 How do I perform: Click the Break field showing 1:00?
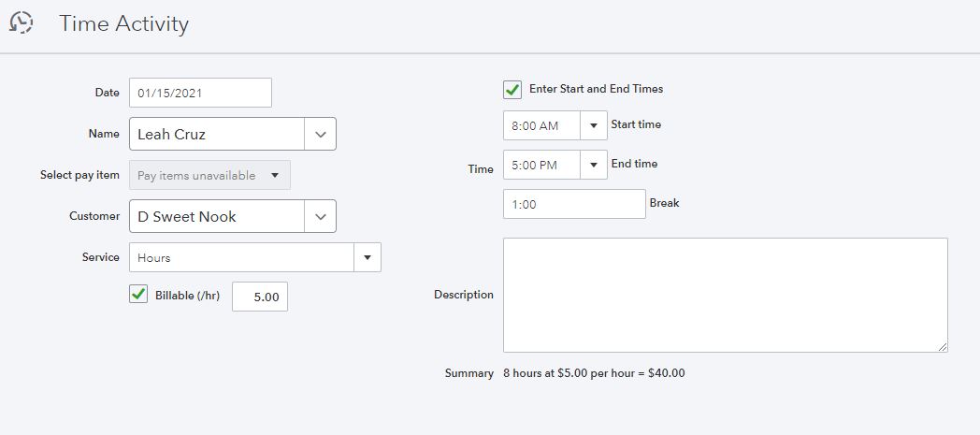click(x=573, y=205)
